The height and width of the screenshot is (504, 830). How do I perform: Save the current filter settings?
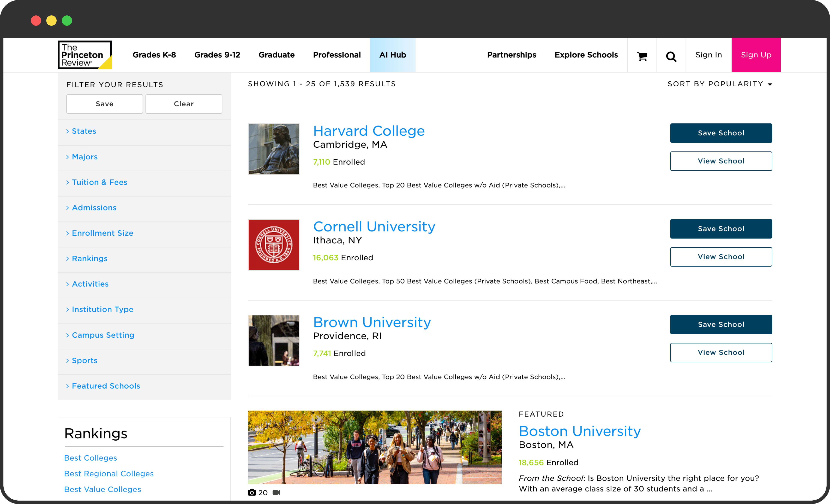[x=105, y=104]
